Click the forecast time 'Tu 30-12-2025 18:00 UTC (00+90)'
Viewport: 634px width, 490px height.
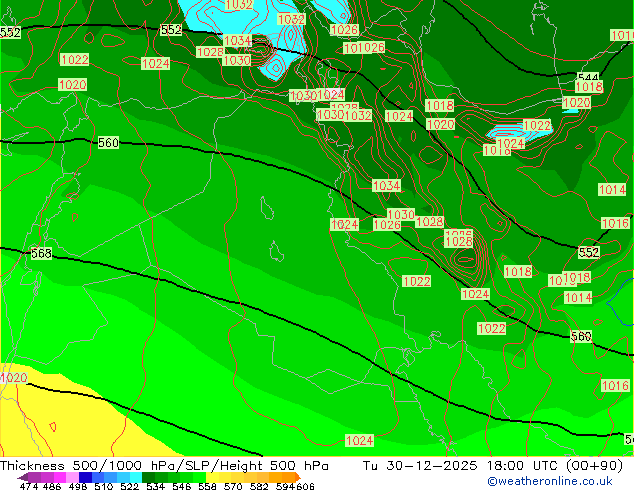click(x=492, y=466)
